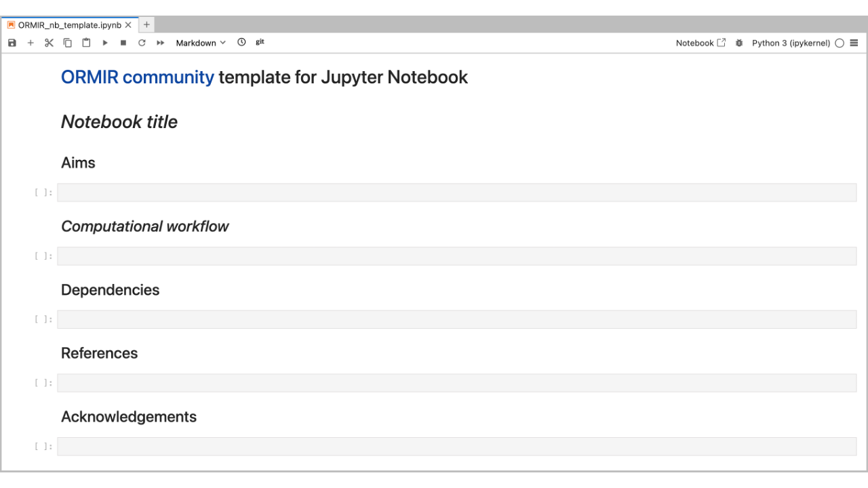Copy the selected cell

coord(68,43)
